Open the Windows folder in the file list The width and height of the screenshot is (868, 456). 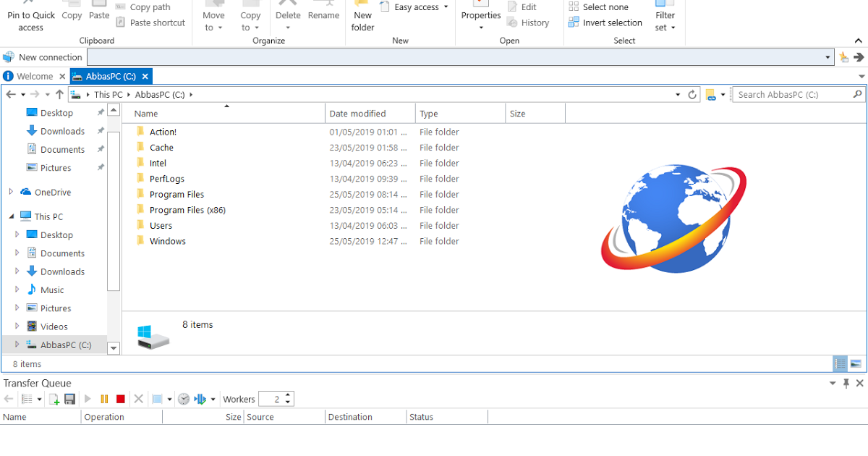167,240
